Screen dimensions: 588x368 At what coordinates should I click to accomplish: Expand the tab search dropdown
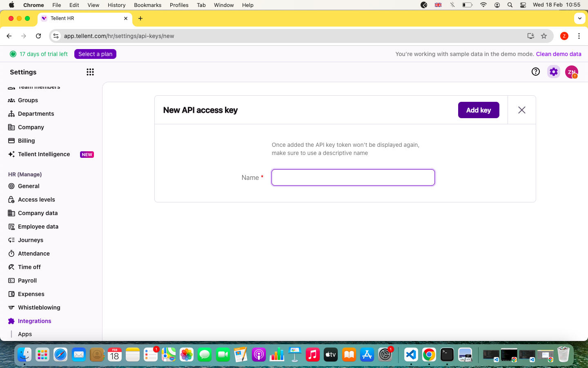[x=580, y=18]
